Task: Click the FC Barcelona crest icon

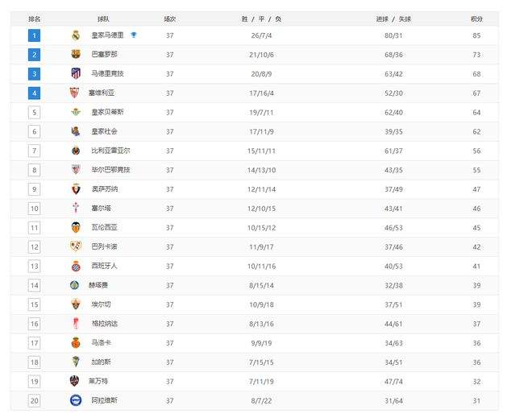Action: 76,54
